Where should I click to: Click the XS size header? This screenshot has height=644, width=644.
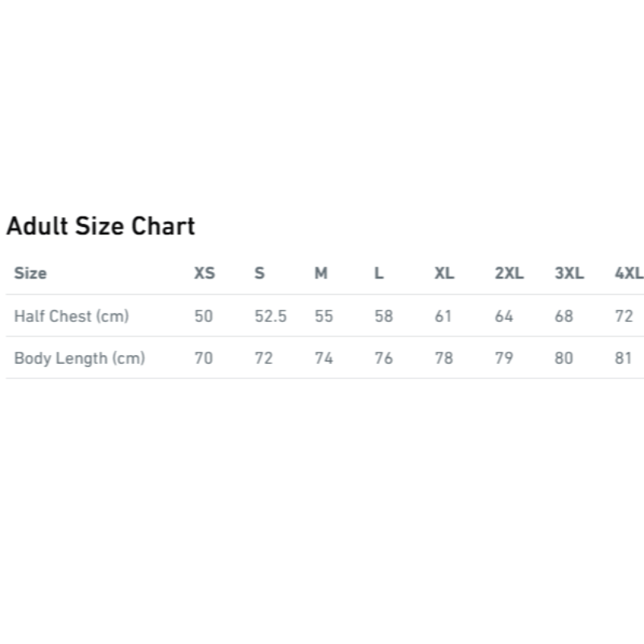point(204,273)
